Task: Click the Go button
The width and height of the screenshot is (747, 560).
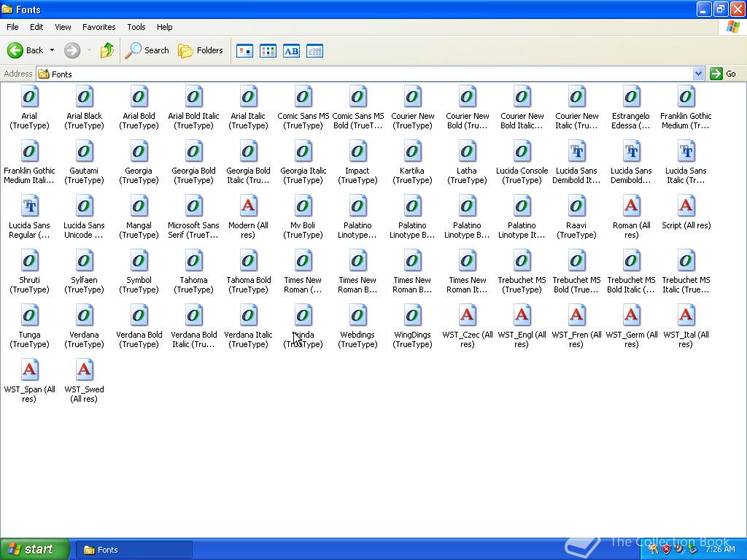Action: coord(723,74)
